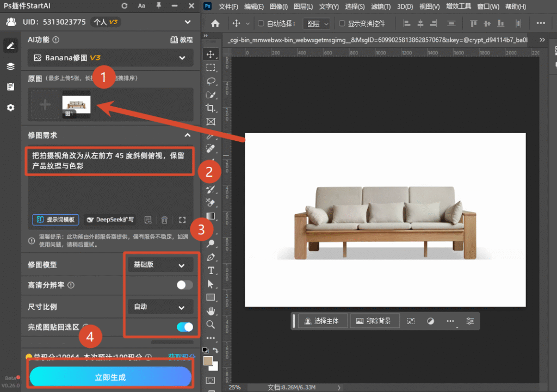
Task: Click the 立即生成 button
Action: click(x=110, y=377)
